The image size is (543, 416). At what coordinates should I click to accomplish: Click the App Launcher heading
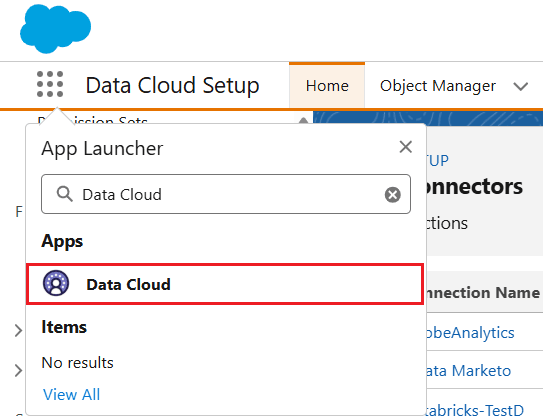[x=102, y=149]
